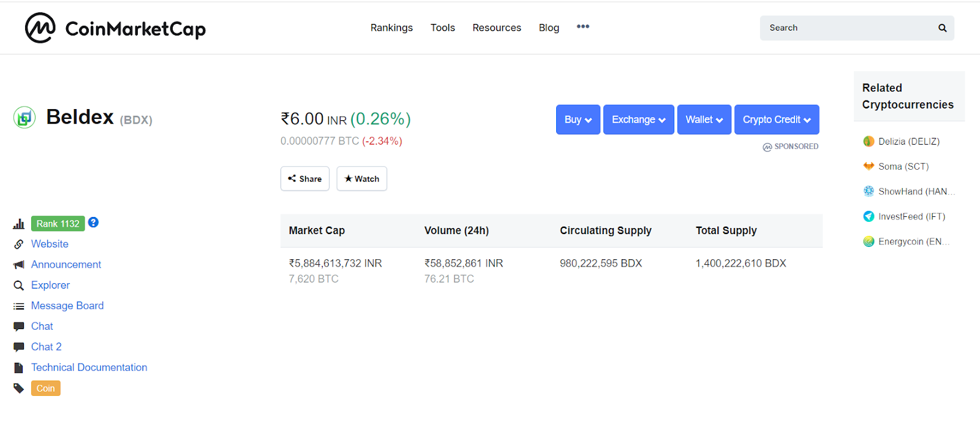Click the magnifier icon beside Explorer

click(19, 286)
